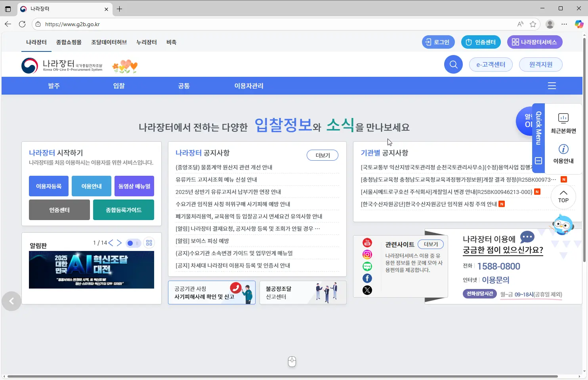Show next 알림판 banner
This screenshot has height=380, width=588.
(119, 243)
